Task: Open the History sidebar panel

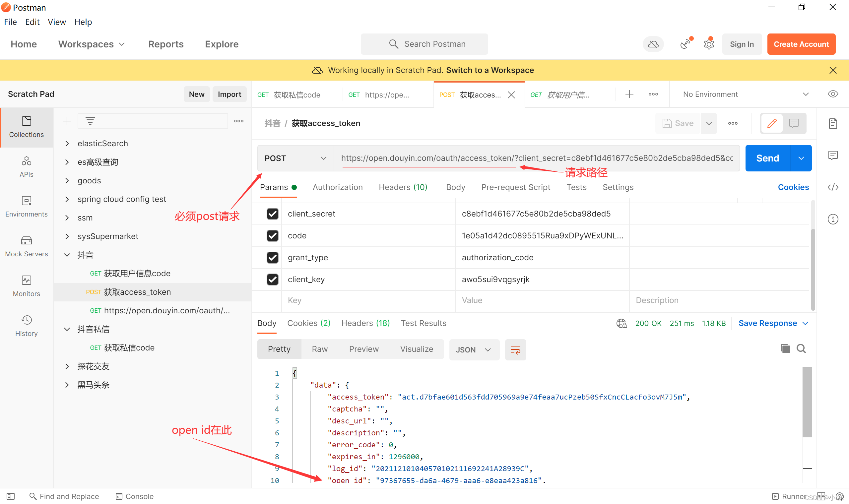Action: 27,326
